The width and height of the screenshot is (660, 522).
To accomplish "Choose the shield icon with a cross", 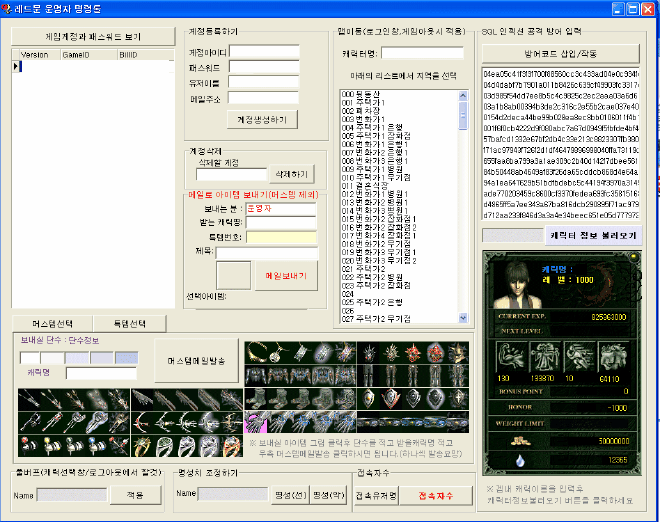I will tap(458, 398).
